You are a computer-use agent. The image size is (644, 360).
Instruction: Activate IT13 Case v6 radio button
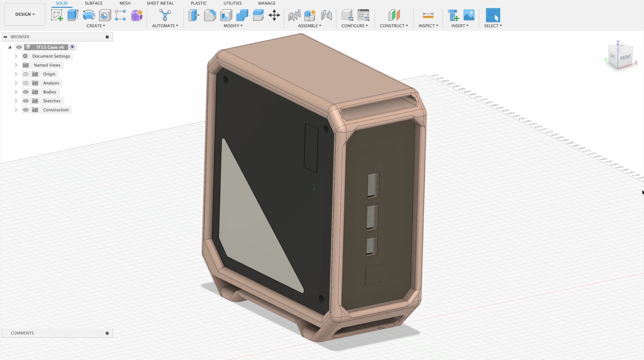click(x=72, y=47)
